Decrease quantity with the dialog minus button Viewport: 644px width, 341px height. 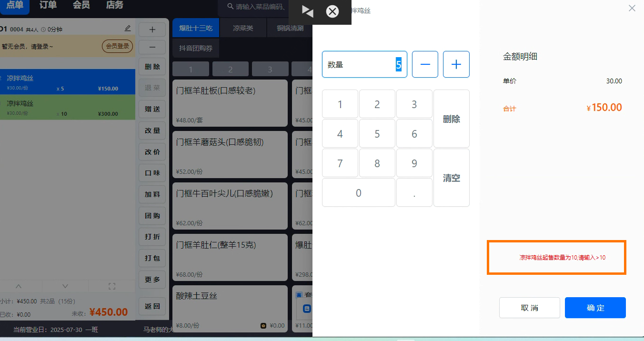[x=425, y=64]
